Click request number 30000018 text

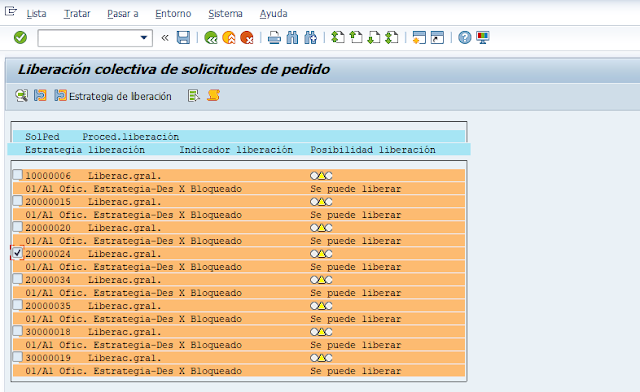(x=48, y=332)
